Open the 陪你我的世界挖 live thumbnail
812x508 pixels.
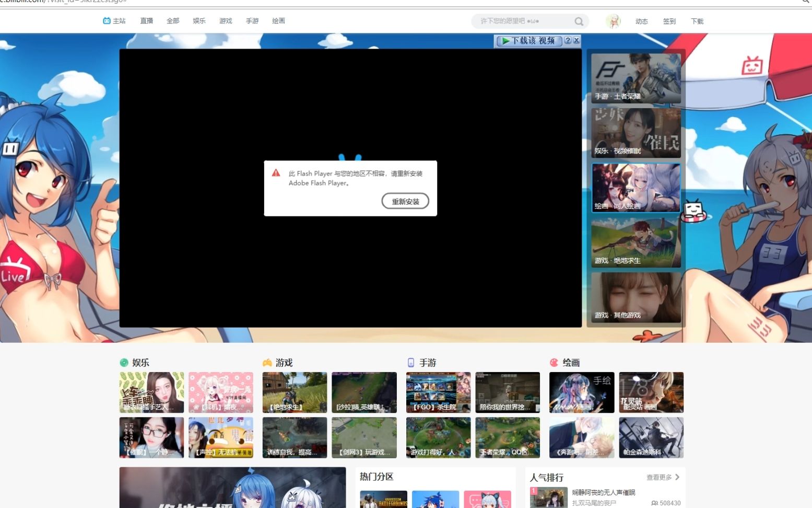[x=508, y=392]
